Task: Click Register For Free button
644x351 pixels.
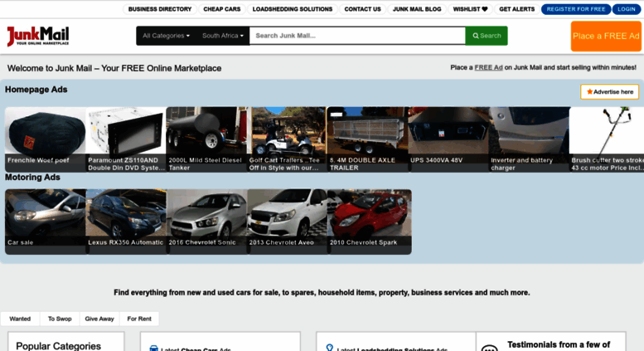Action: point(576,9)
